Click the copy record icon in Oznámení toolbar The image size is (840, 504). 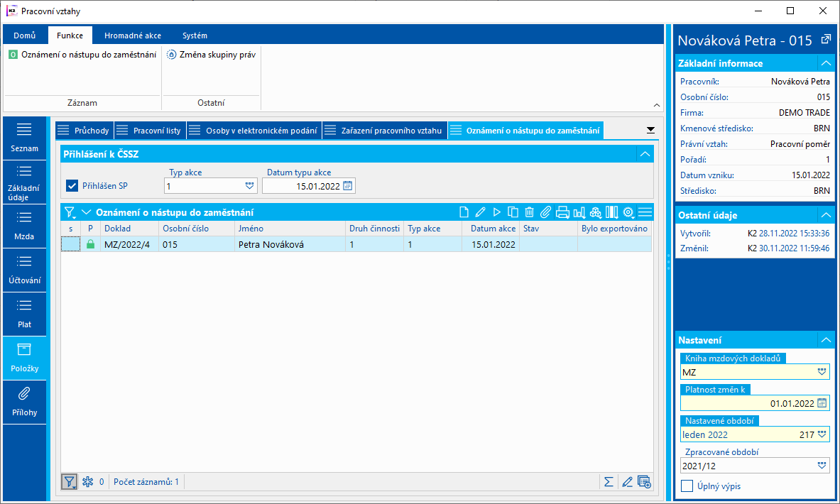pos(513,213)
